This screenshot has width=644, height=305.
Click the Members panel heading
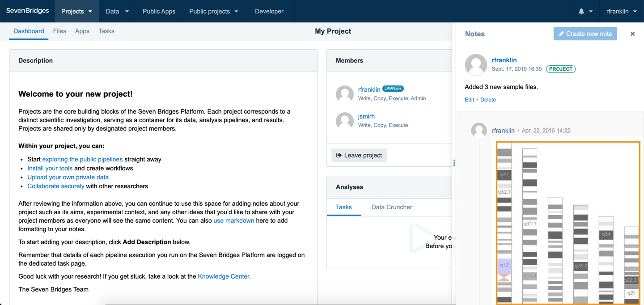(x=349, y=60)
